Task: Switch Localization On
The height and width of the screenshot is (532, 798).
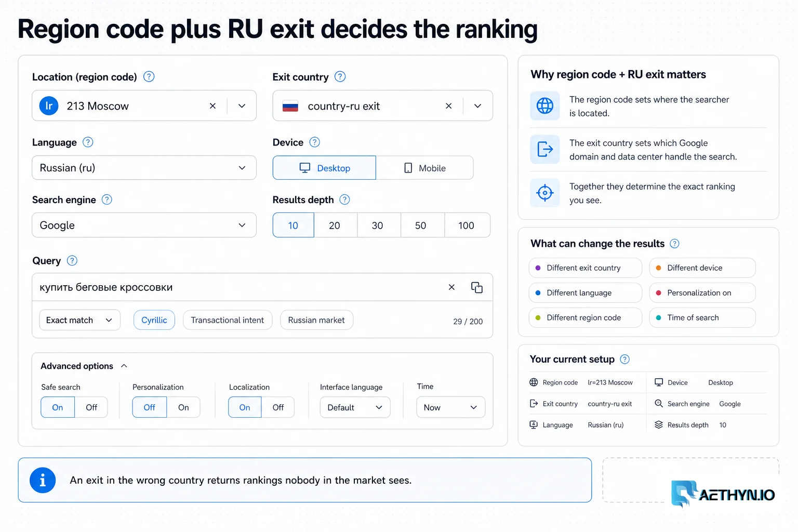Action: pos(245,407)
